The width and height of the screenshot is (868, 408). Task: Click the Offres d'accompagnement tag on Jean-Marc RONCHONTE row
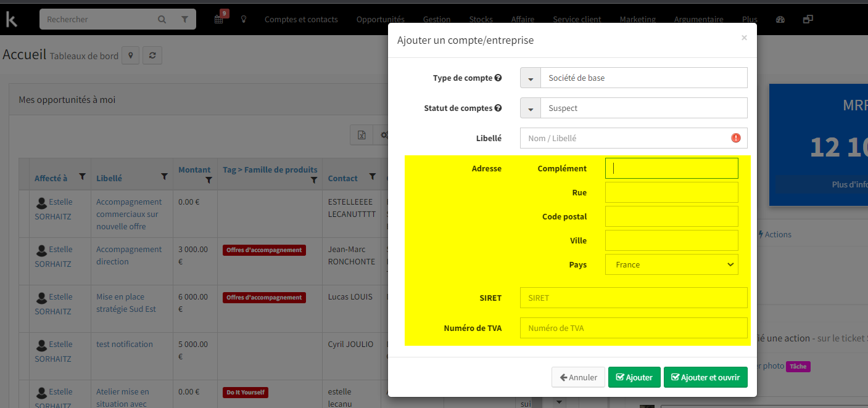pyautogui.click(x=264, y=250)
